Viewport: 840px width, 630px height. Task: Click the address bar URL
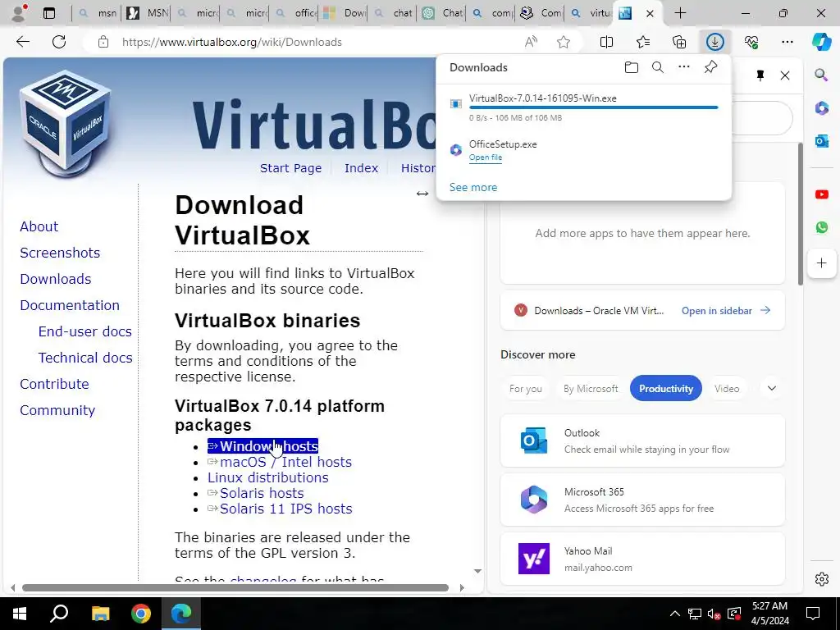click(x=231, y=42)
